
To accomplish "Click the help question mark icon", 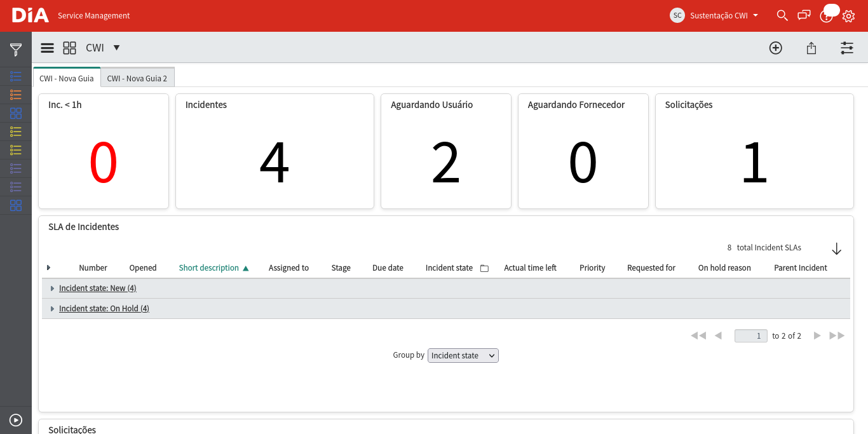I will (x=826, y=16).
